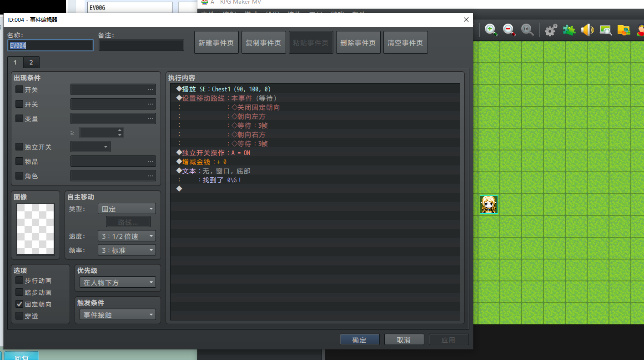This screenshot has height=360, width=644.
Task: Open the 触发条件 trigger dropdown
Action: coord(118,315)
